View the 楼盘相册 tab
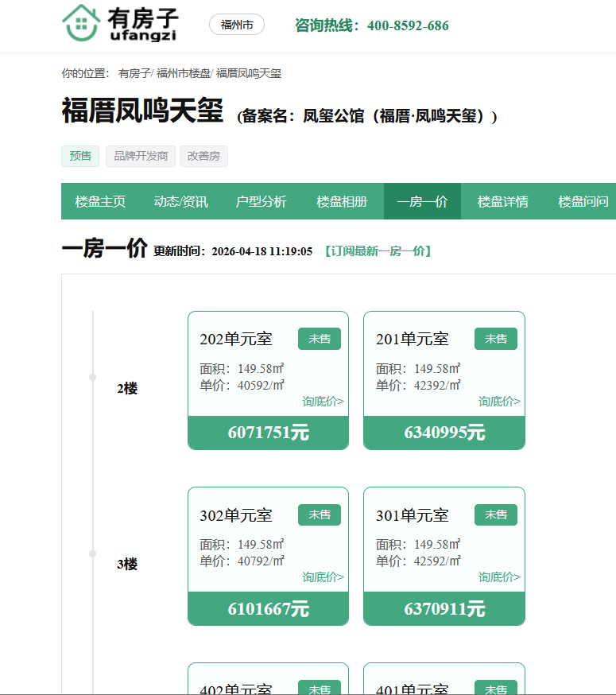The height and width of the screenshot is (695, 616). click(x=342, y=201)
